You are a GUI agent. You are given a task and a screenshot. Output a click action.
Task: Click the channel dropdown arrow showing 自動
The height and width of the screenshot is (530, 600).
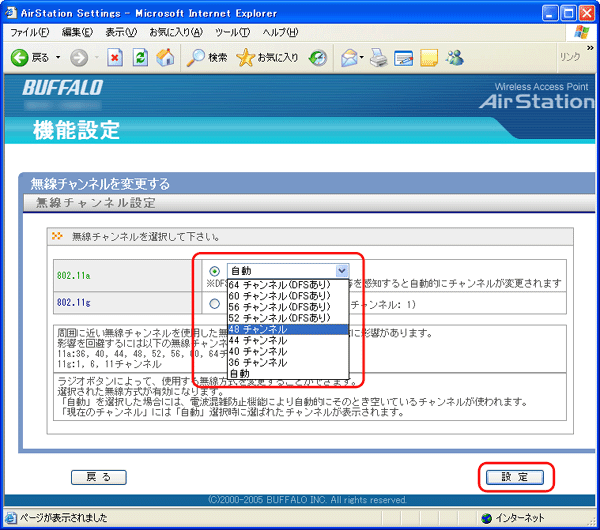pyautogui.click(x=342, y=270)
